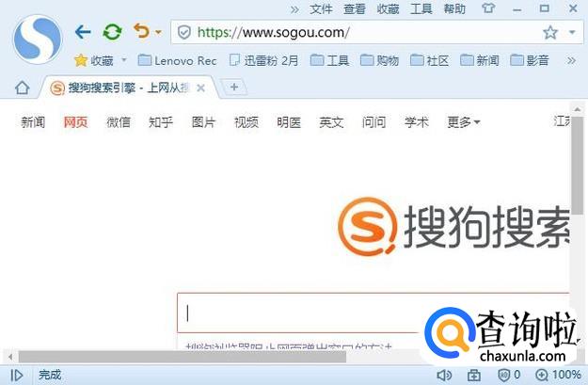The width and height of the screenshot is (588, 385).
Task: Open the address bar dropdown arrow
Action: (572, 32)
